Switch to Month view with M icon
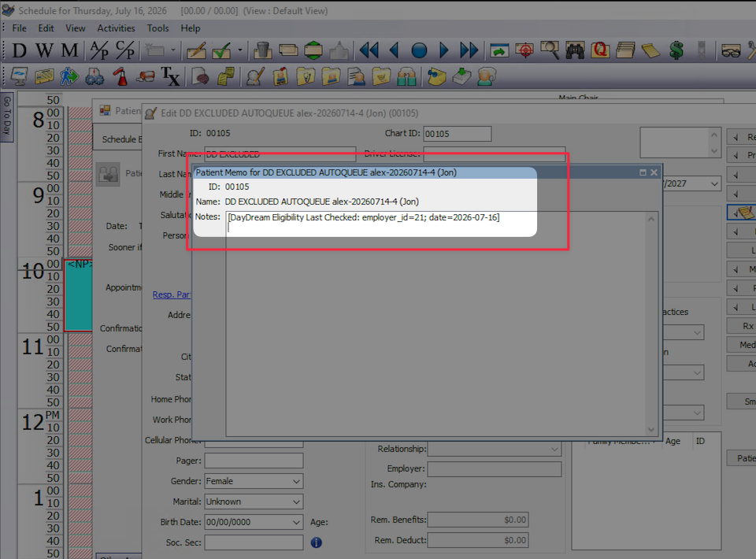 pyautogui.click(x=69, y=50)
